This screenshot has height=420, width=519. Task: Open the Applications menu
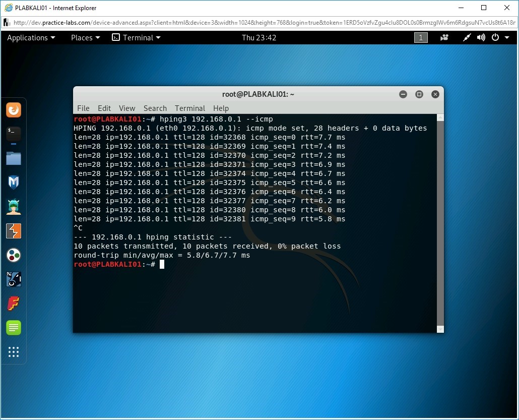pos(31,38)
